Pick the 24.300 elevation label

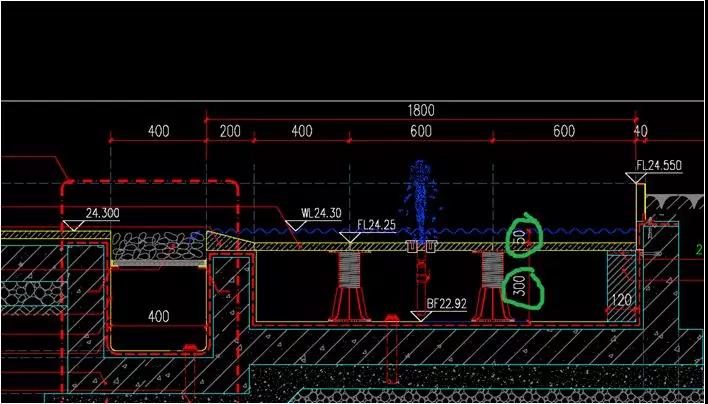click(102, 213)
